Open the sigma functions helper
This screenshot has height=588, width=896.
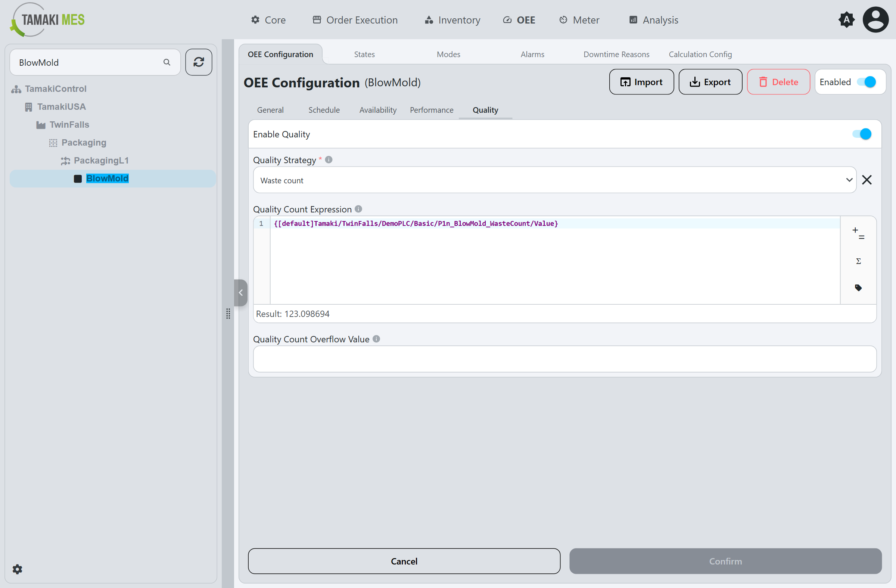point(858,261)
